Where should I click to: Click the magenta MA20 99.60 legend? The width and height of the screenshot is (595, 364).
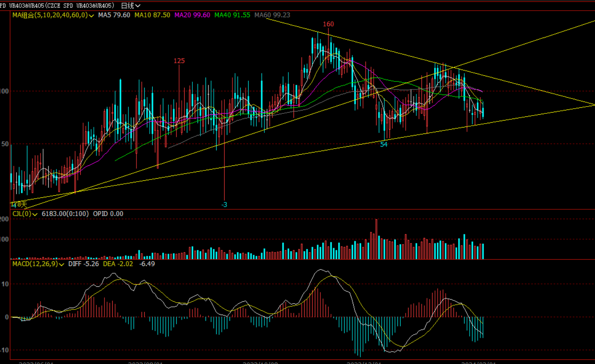tap(192, 15)
